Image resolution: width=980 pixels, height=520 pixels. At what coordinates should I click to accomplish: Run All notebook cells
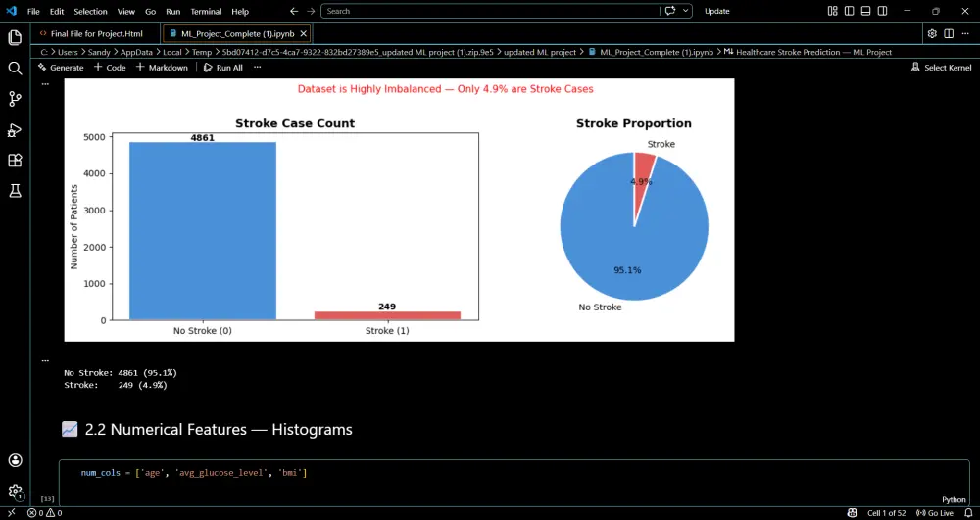pos(223,68)
